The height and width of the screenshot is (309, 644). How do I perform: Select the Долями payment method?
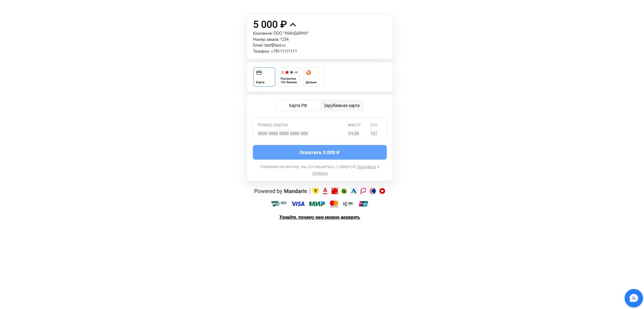point(314,77)
